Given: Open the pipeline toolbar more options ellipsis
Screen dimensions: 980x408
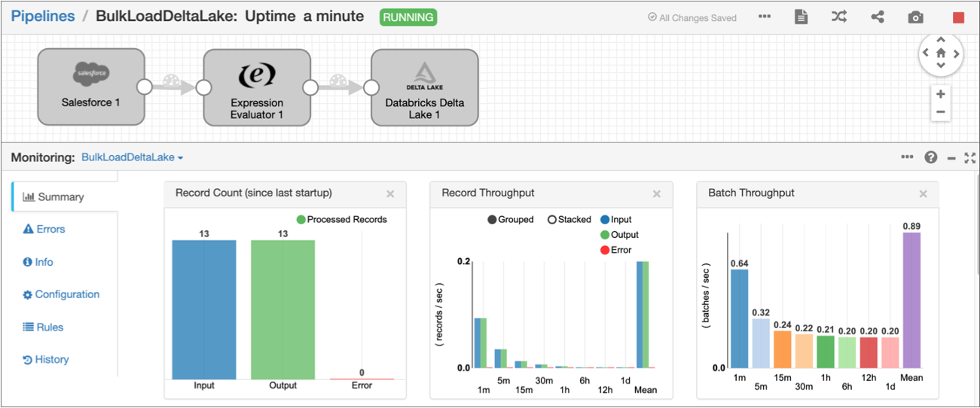Looking at the screenshot, I should 765,17.
